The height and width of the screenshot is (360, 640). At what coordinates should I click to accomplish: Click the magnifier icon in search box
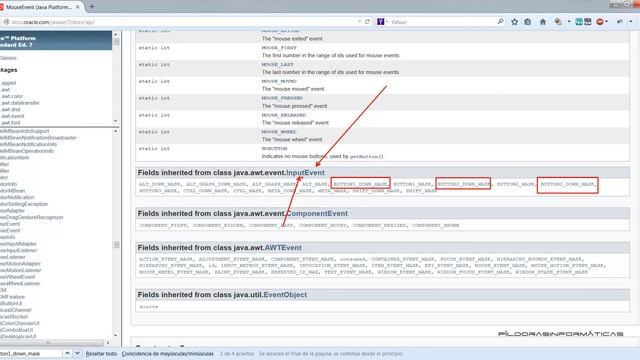(x=500, y=22)
